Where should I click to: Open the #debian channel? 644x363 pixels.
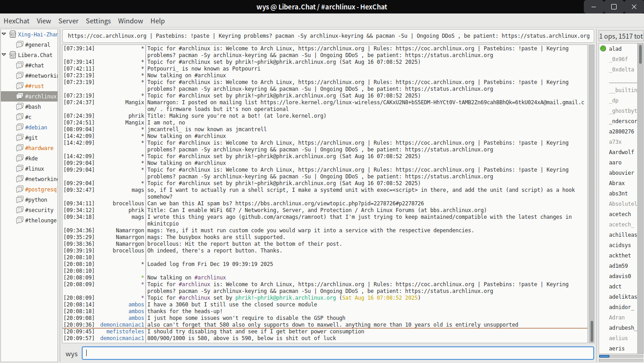(x=36, y=127)
